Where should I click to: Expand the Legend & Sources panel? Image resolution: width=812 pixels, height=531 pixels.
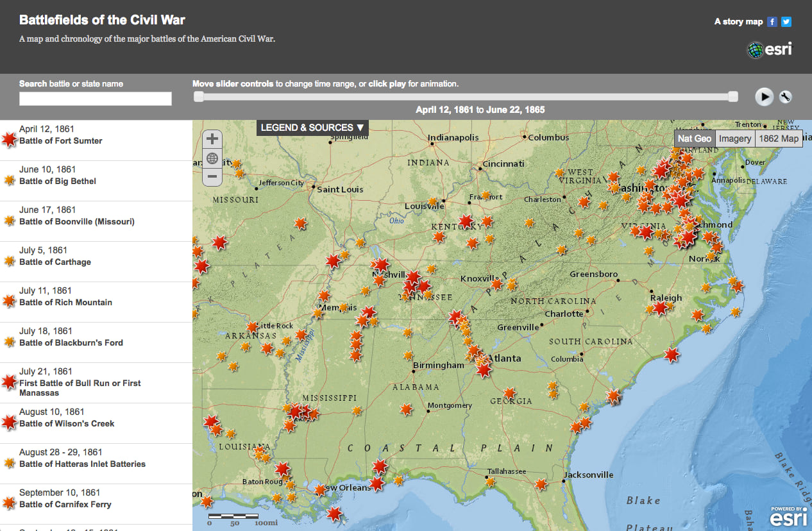click(312, 128)
